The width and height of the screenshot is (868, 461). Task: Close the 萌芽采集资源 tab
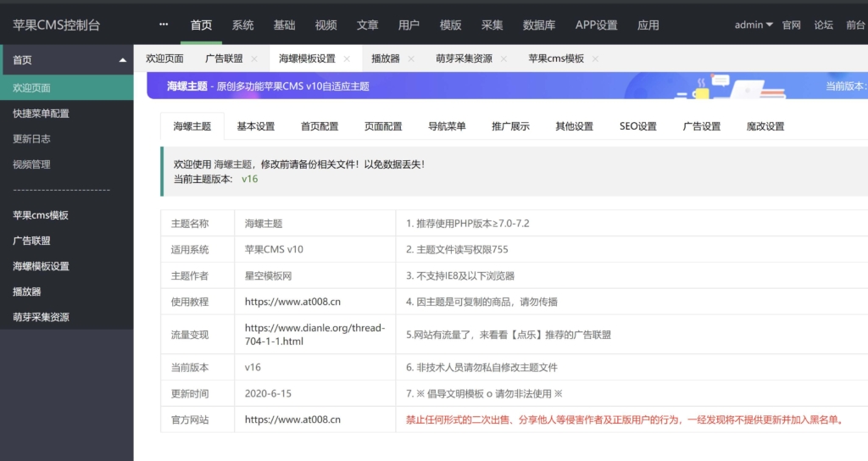click(x=504, y=59)
